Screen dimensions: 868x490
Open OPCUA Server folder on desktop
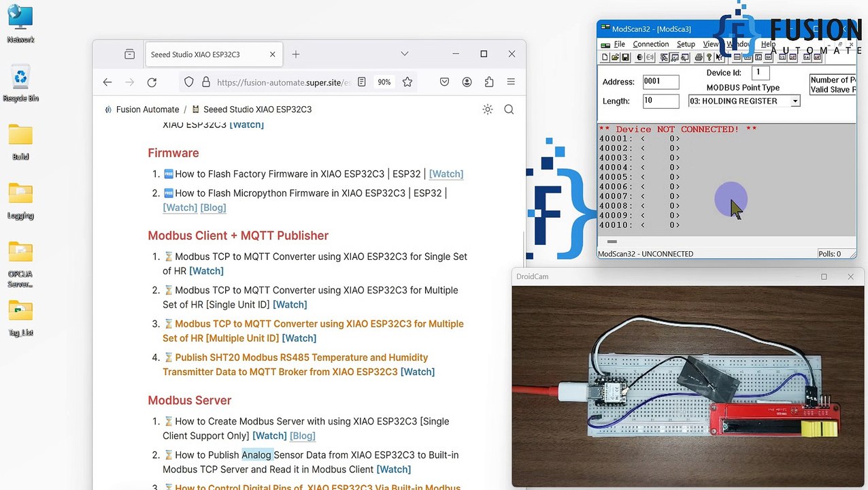(20, 263)
